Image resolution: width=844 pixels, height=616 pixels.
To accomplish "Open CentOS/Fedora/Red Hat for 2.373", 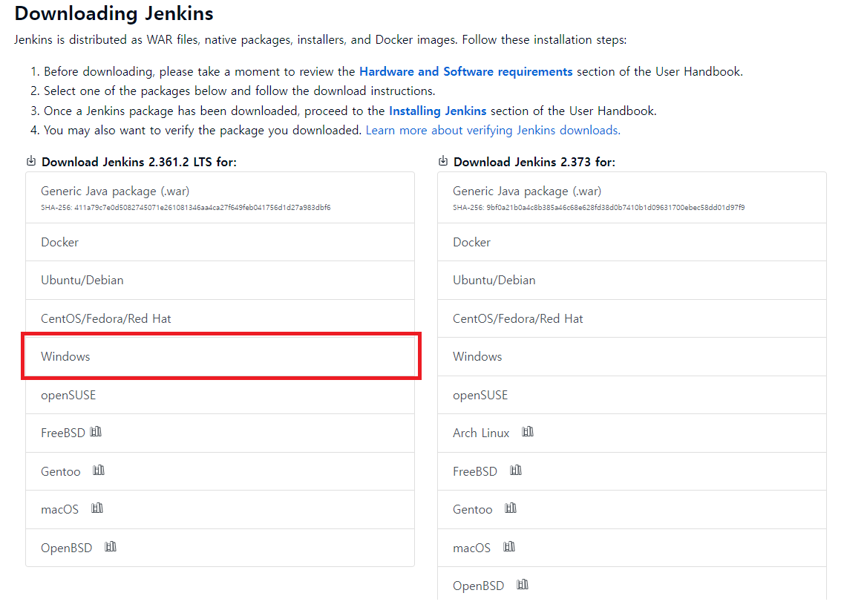I will pyautogui.click(x=632, y=318).
